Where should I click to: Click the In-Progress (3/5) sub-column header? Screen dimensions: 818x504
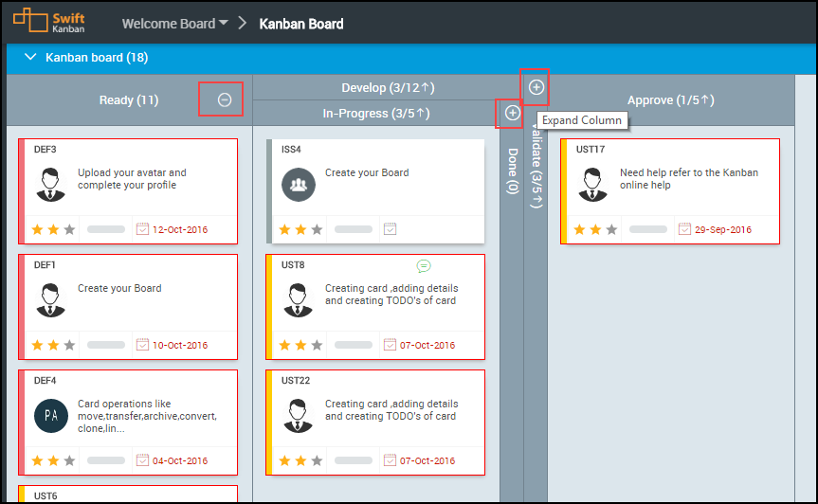coord(376,113)
